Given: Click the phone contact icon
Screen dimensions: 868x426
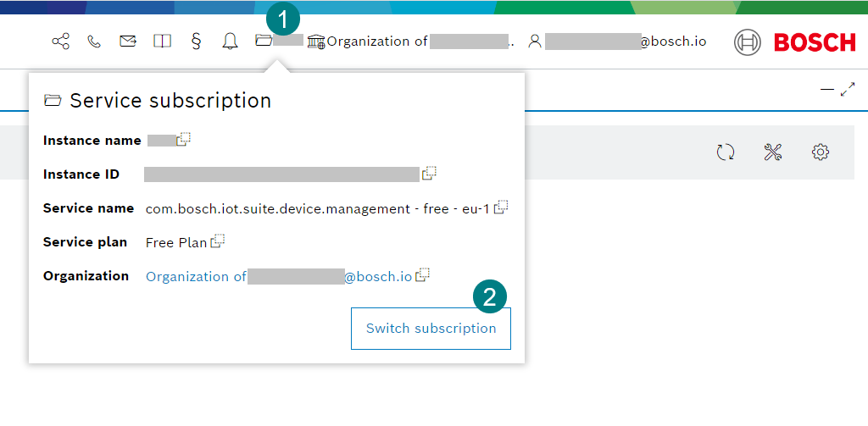Looking at the screenshot, I should tap(94, 41).
